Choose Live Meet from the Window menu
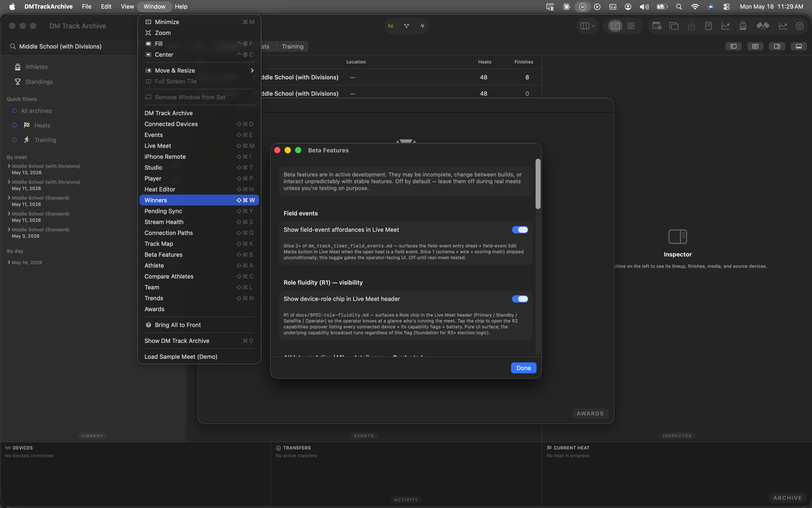This screenshot has height=508, width=812. (199, 146)
